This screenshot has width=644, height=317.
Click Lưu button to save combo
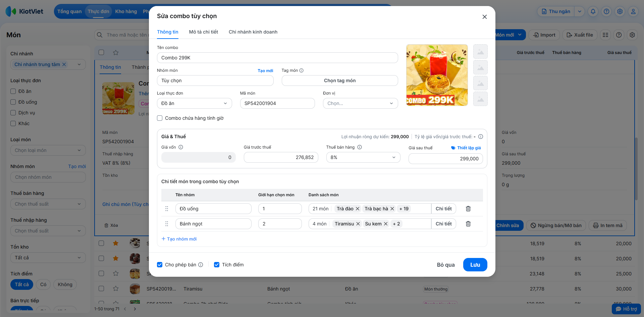tap(475, 265)
